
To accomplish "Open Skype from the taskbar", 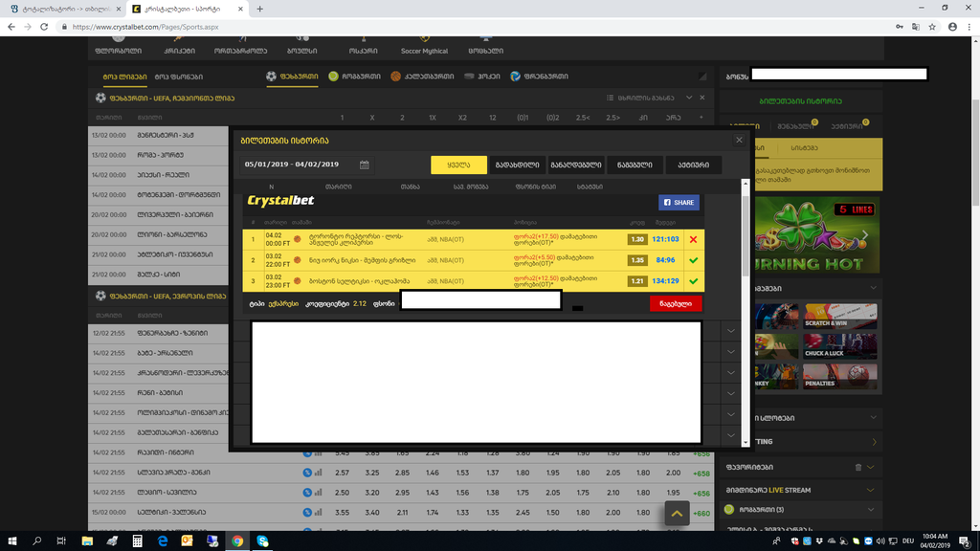I will [x=262, y=541].
